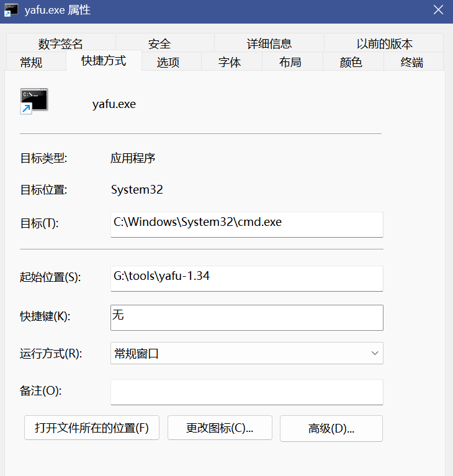Select the 终端 tab

coord(412,62)
